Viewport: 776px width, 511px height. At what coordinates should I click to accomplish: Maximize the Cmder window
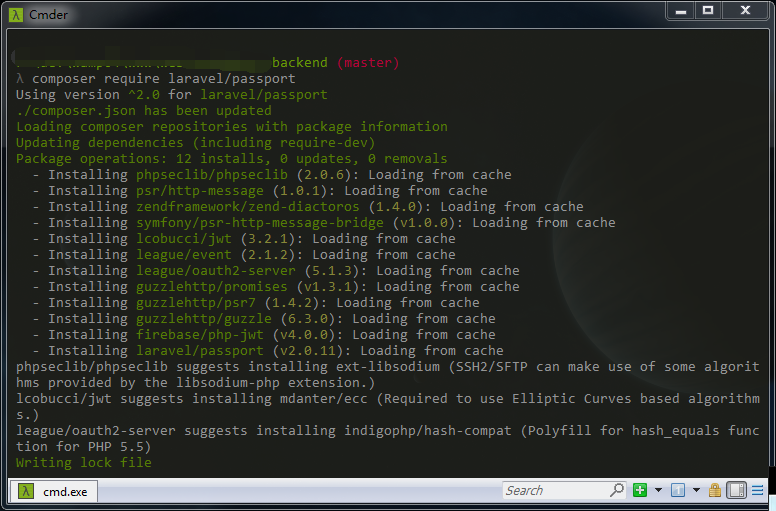pos(708,11)
